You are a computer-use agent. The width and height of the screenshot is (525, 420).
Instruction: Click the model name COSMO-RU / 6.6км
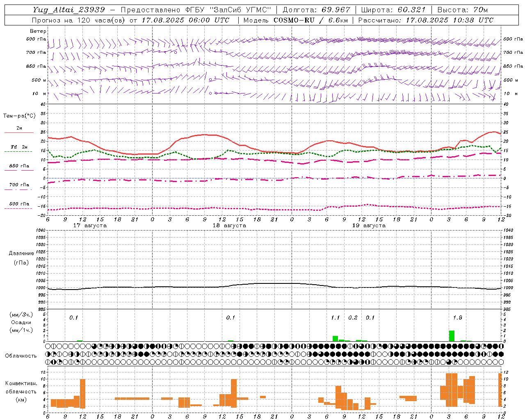tap(311, 20)
